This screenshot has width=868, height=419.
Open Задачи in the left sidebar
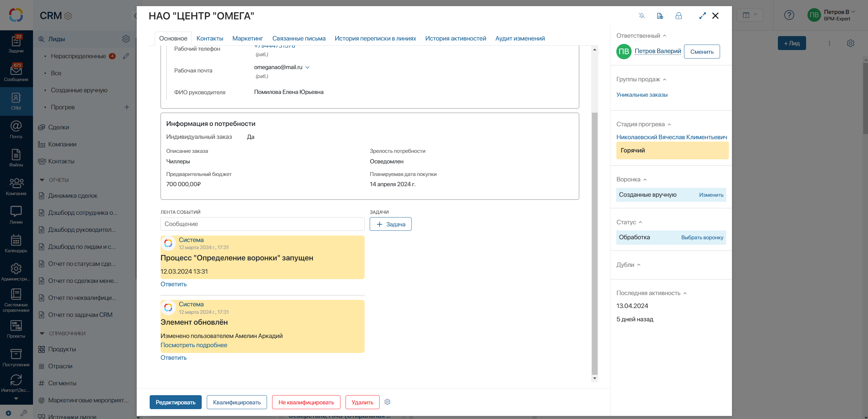click(16, 44)
